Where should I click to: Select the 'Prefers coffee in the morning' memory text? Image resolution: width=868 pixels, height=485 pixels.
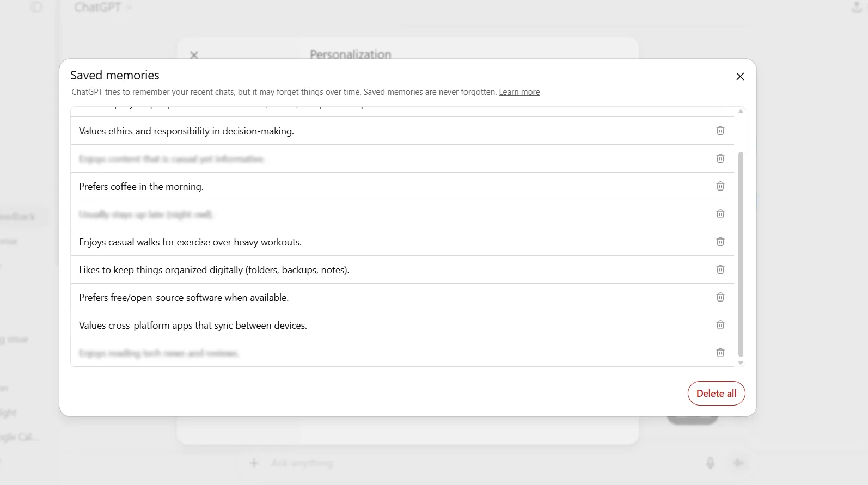(141, 187)
